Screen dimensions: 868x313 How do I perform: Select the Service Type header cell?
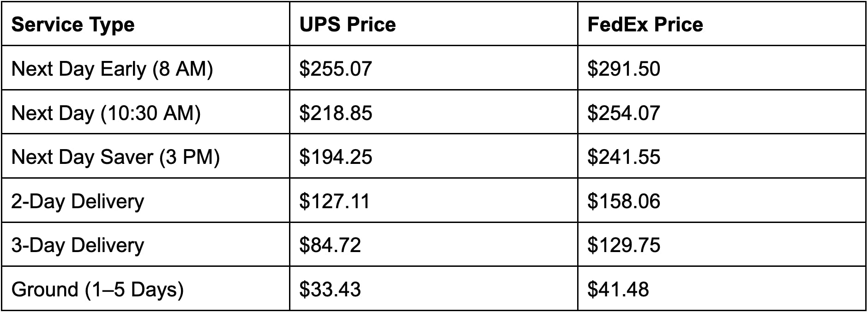(x=145, y=24)
